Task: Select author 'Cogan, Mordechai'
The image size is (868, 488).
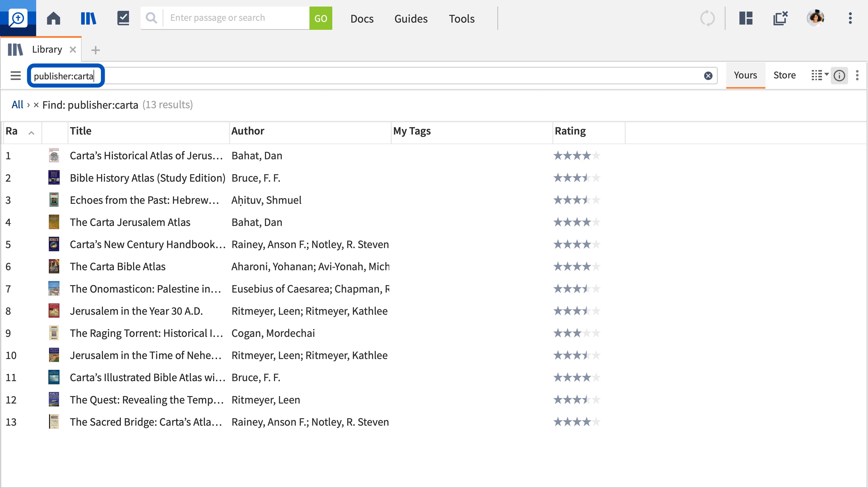Action: [273, 333]
